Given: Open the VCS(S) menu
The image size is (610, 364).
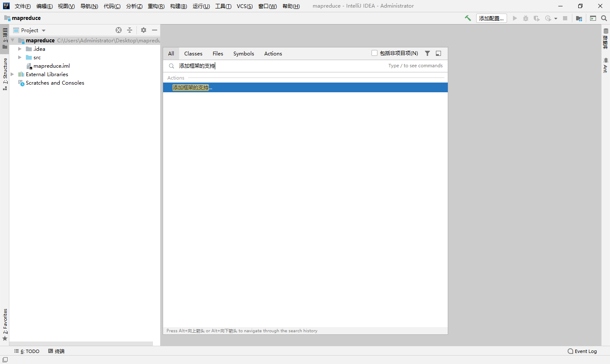Looking at the screenshot, I should pyautogui.click(x=244, y=6).
